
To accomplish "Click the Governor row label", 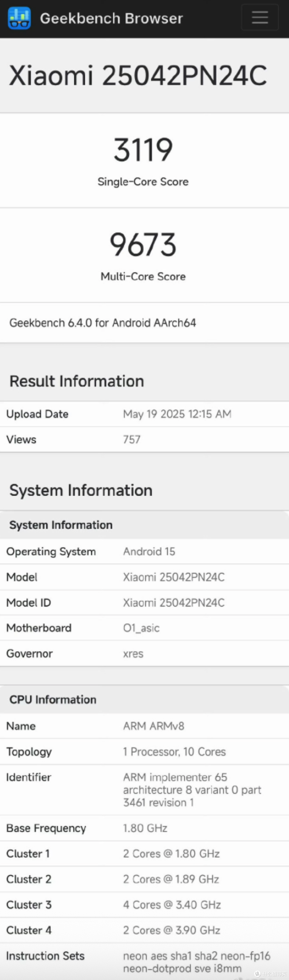I will click(x=30, y=654).
